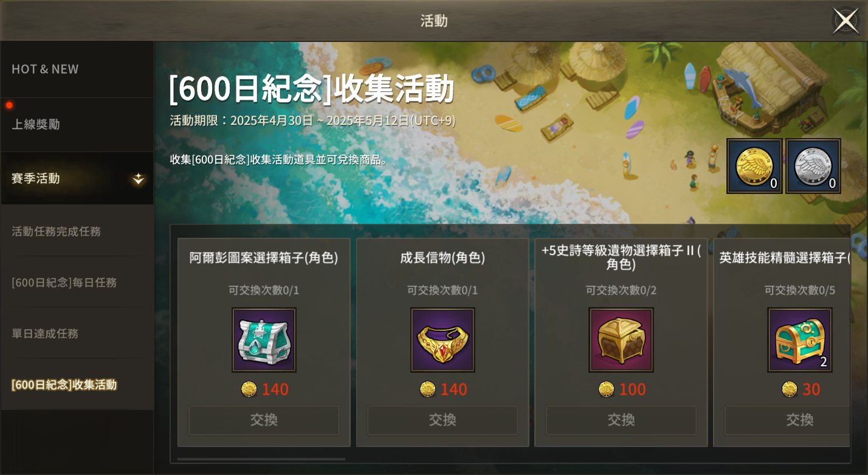Expand the 賽季活動 menu category
Image resolution: width=868 pixels, height=475 pixels.
click(x=77, y=178)
